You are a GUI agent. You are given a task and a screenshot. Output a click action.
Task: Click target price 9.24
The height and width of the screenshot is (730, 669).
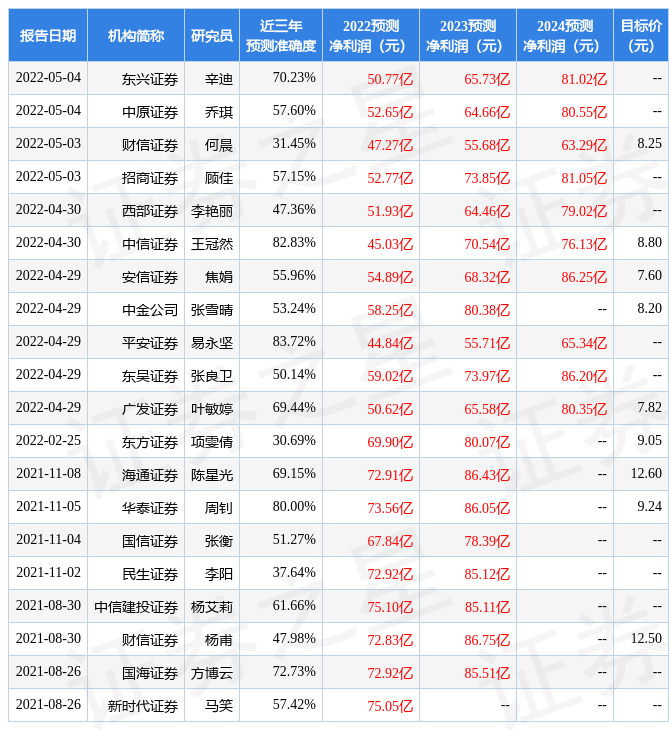click(649, 507)
